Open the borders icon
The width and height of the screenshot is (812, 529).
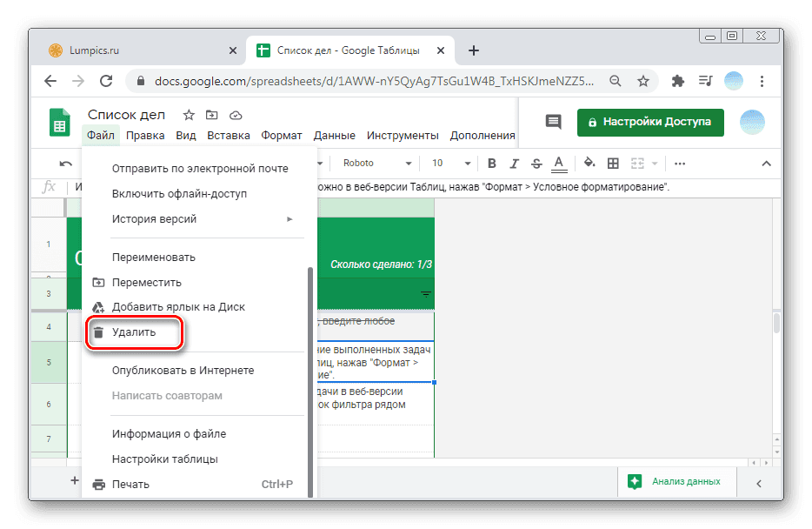[x=614, y=163]
